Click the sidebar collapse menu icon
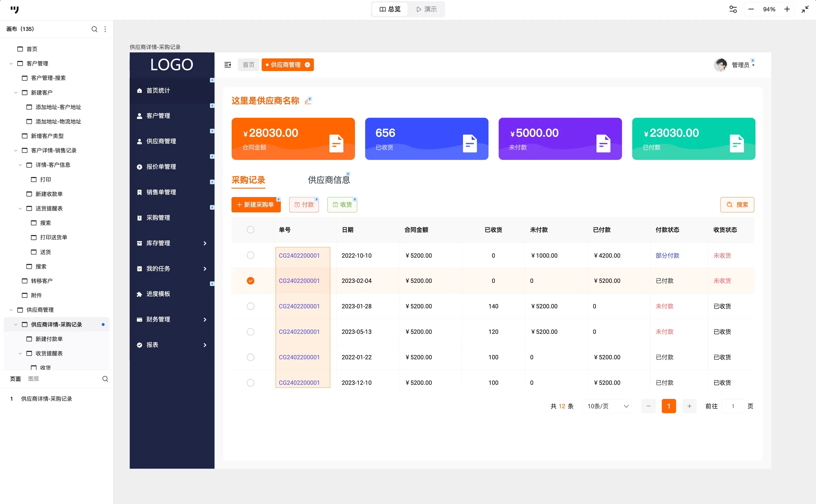Viewport: 816px width, 504px height. point(228,65)
